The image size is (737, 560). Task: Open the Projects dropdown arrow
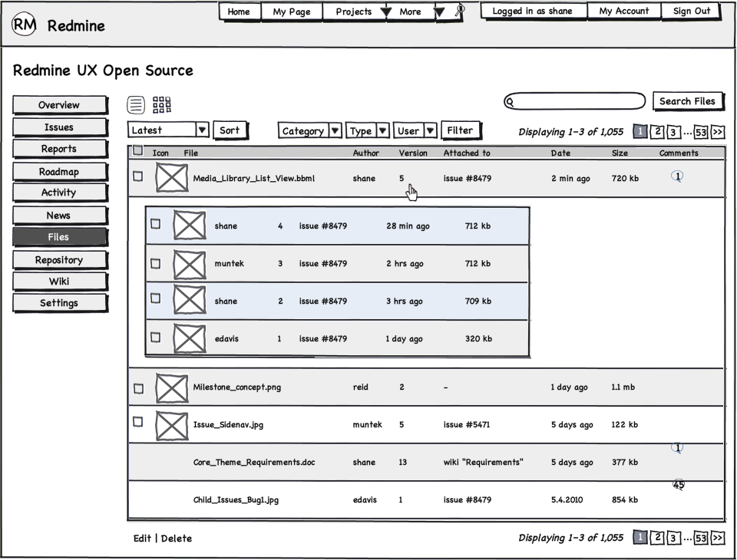pos(385,12)
